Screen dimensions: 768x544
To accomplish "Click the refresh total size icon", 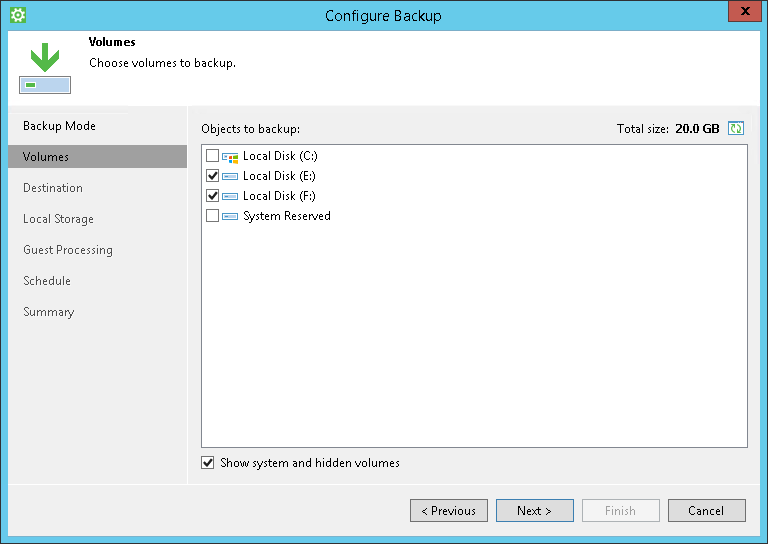I will (x=736, y=128).
